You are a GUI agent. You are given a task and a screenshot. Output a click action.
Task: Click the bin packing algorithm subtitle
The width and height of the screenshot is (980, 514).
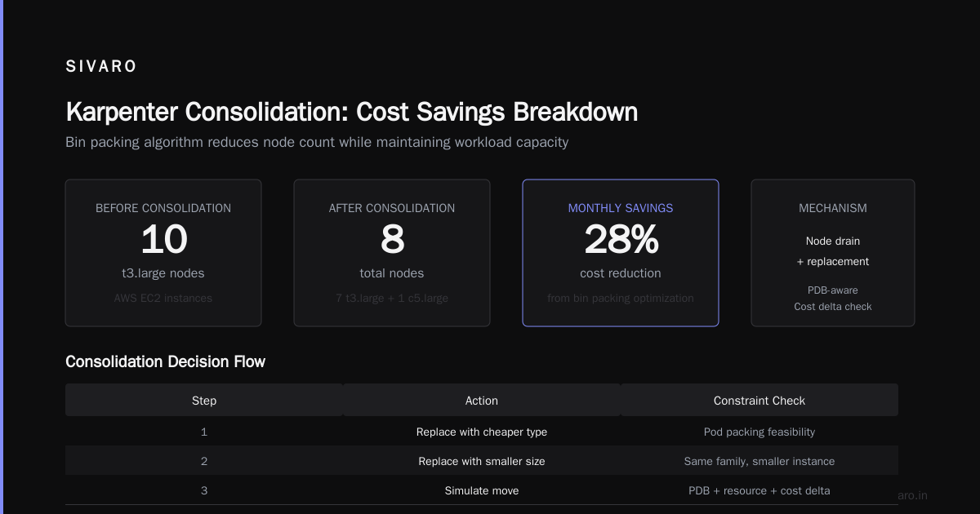click(x=317, y=142)
